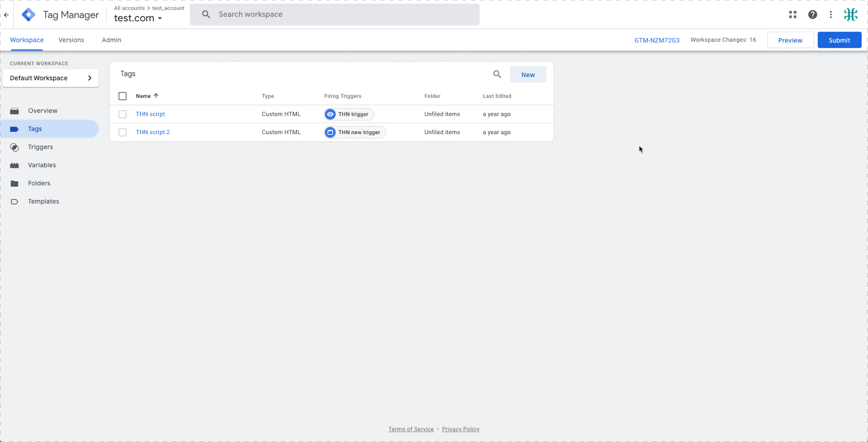The height and width of the screenshot is (442, 868).
Task: Check the box for the THN script 2 row
Action: 123,132
